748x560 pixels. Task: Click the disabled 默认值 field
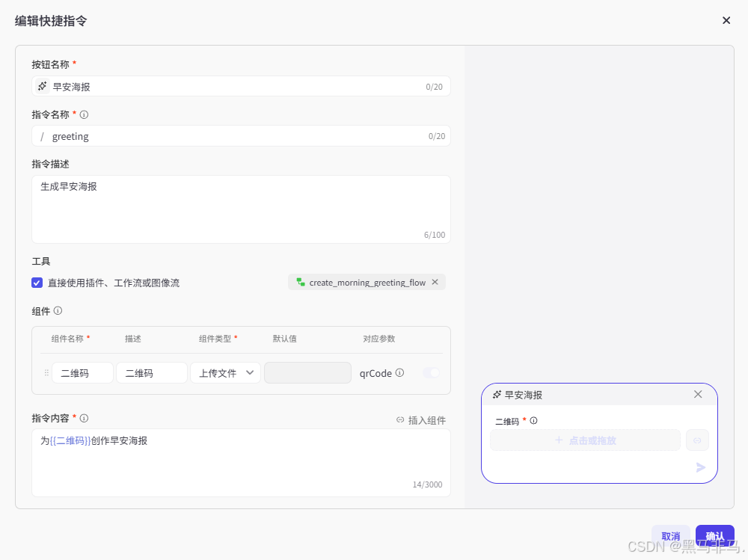point(307,372)
